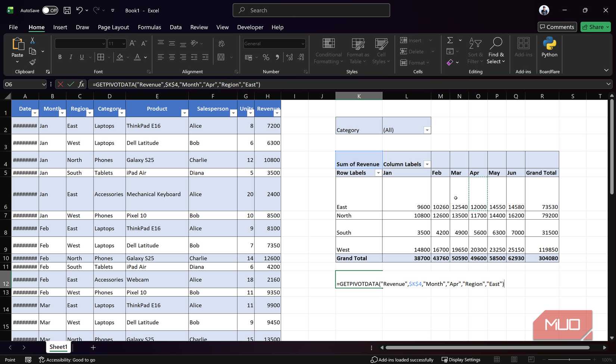Click the Search box in title bar
This screenshot has height=364, width=616.
311,10
